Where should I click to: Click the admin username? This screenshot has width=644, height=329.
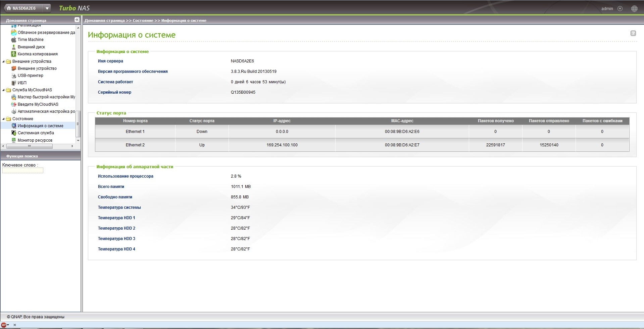tap(607, 9)
